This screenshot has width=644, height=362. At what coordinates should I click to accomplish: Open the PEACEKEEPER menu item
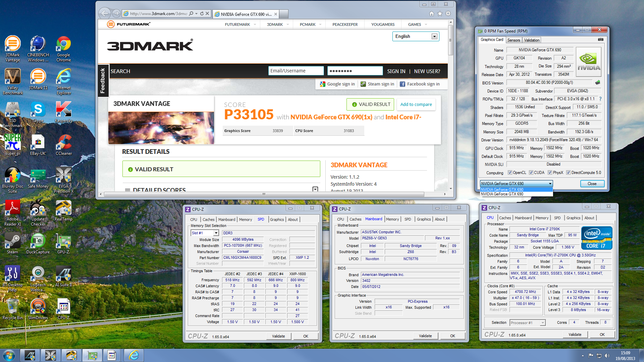tap(345, 24)
